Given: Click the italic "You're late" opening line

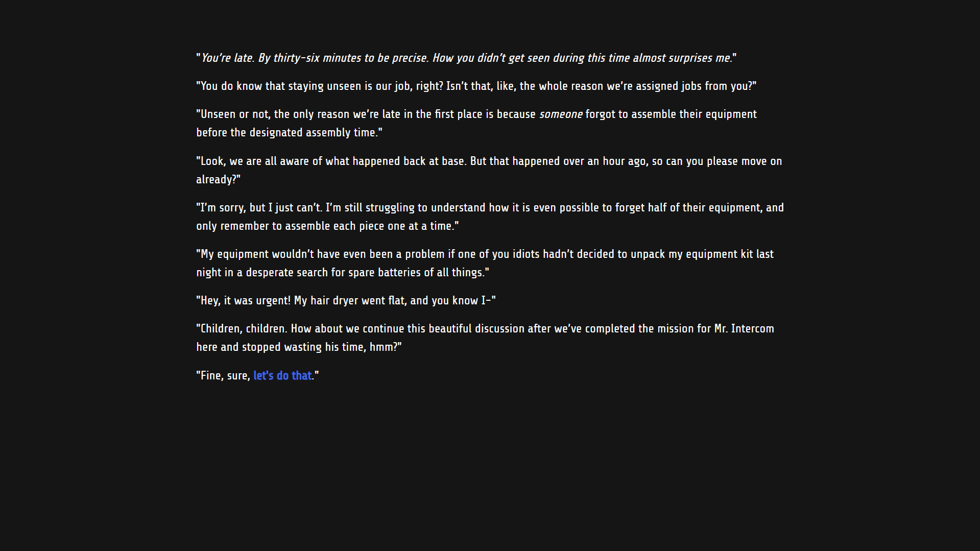Looking at the screenshot, I should [x=466, y=58].
